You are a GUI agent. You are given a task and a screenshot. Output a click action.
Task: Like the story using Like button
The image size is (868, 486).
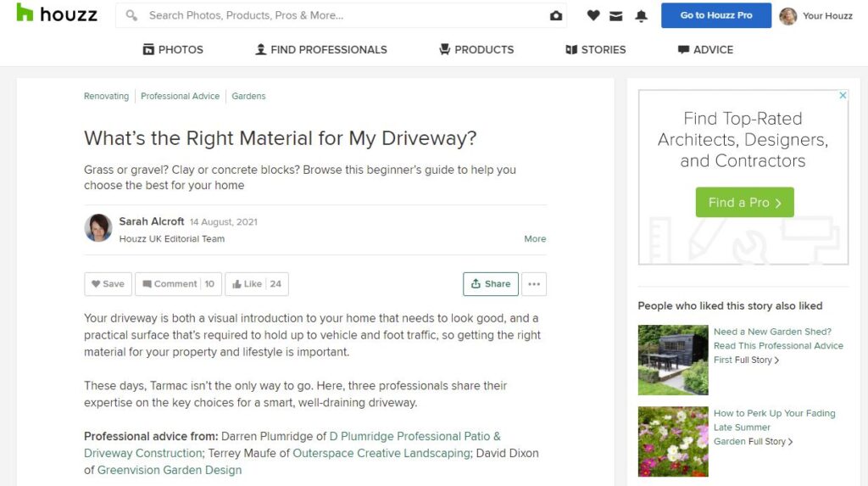pyautogui.click(x=257, y=284)
